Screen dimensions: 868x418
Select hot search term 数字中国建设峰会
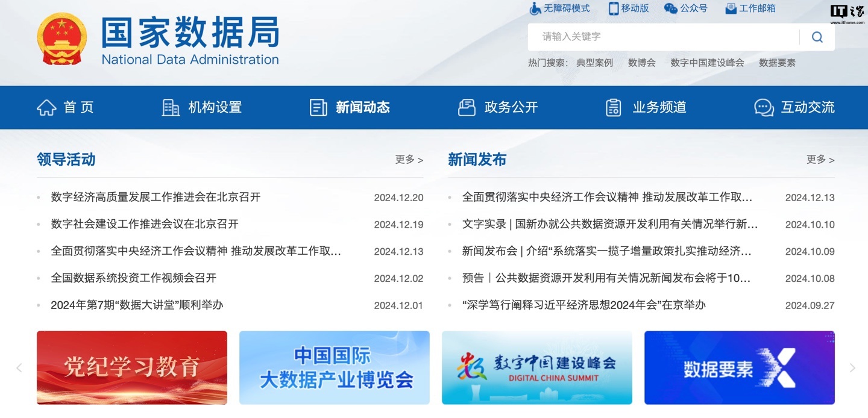point(707,63)
